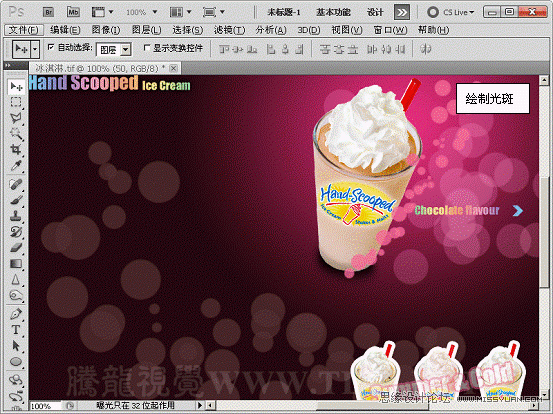Open the 文件(F) menu

pyautogui.click(x=23, y=30)
